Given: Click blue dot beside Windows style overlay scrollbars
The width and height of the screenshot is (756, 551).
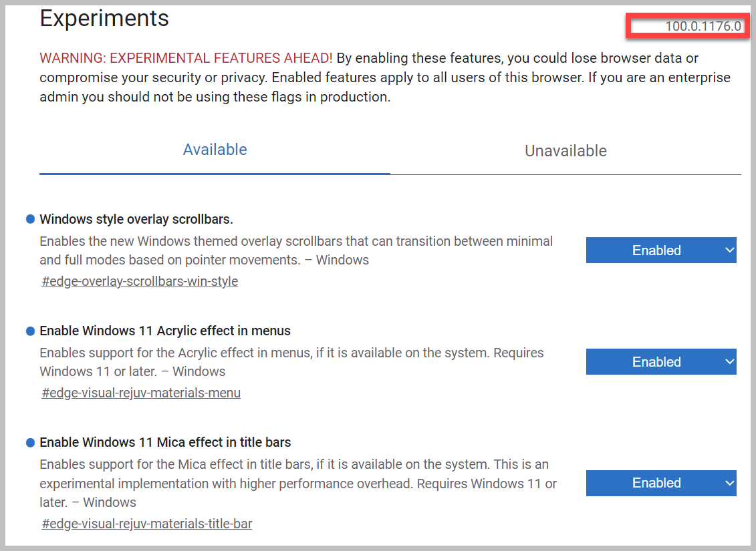Looking at the screenshot, I should [x=30, y=219].
